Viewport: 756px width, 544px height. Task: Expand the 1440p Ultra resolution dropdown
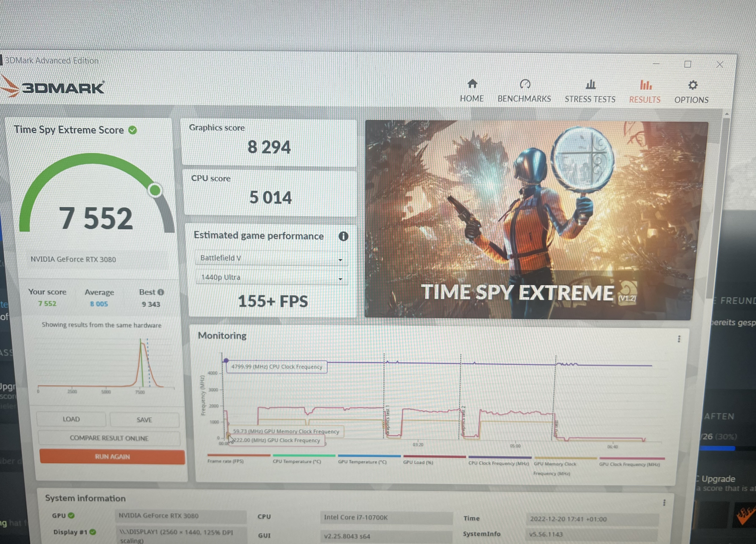pos(272,277)
